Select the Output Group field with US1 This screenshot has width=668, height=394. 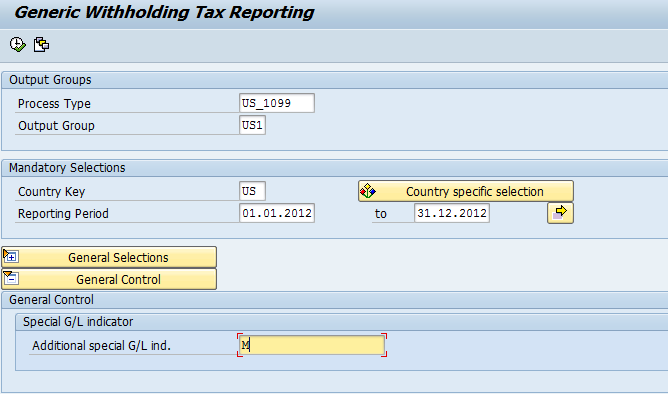(252, 125)
